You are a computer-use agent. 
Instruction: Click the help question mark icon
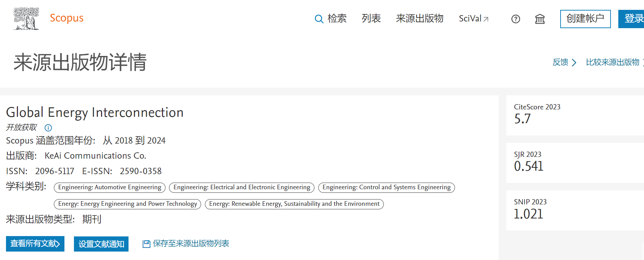click(x=515, y=19)
